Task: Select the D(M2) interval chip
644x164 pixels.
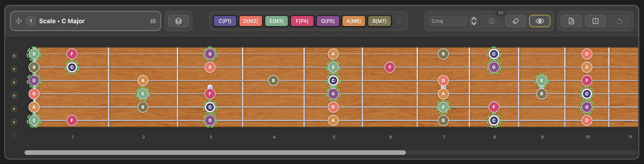Action: (251, 21)
